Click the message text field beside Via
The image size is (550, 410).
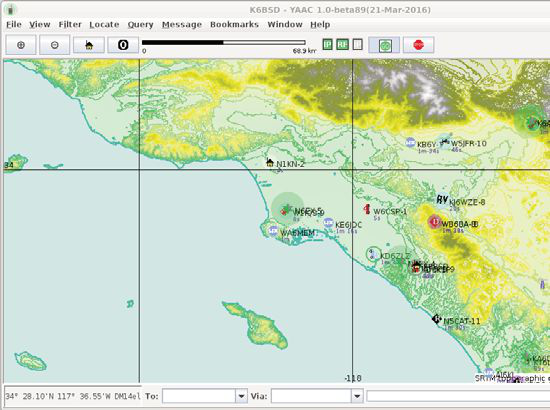pyautogui.click(x=458, y=396)
